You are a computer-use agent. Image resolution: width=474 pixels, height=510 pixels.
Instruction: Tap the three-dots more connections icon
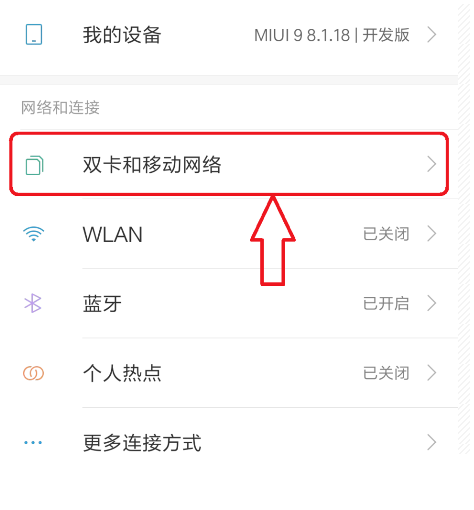[x=33, y=443]
